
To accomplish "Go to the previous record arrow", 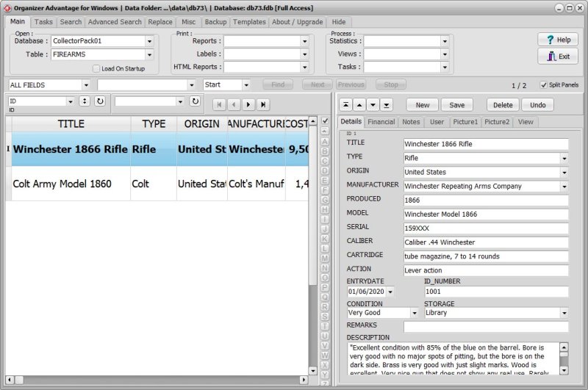I will [x=234, y=105].
